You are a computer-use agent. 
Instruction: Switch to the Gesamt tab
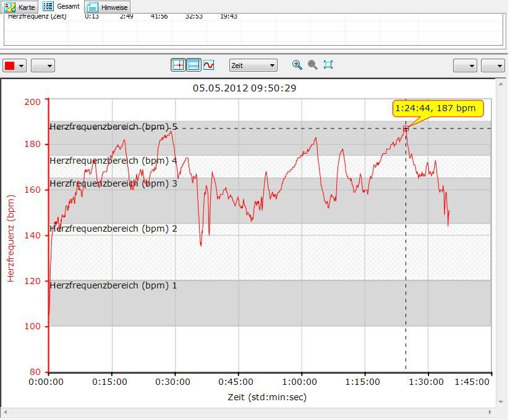point(62,7)
